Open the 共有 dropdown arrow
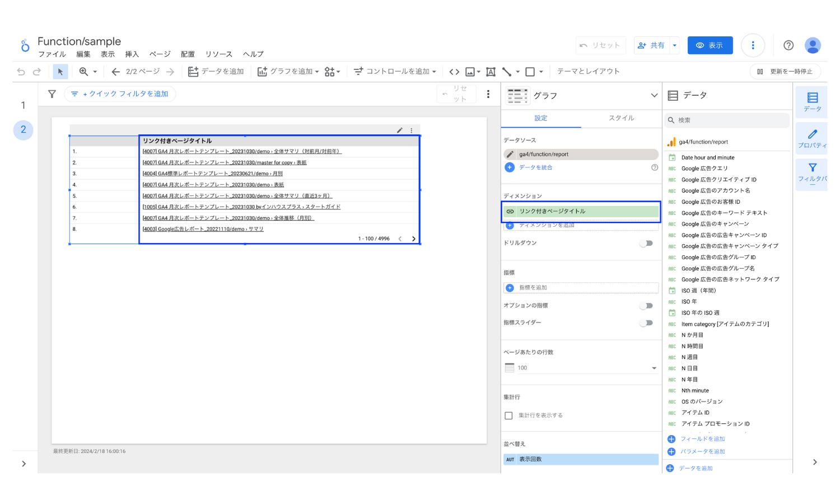Image resolution: width=840 pixels, height=504 pixels. [675, 45]
